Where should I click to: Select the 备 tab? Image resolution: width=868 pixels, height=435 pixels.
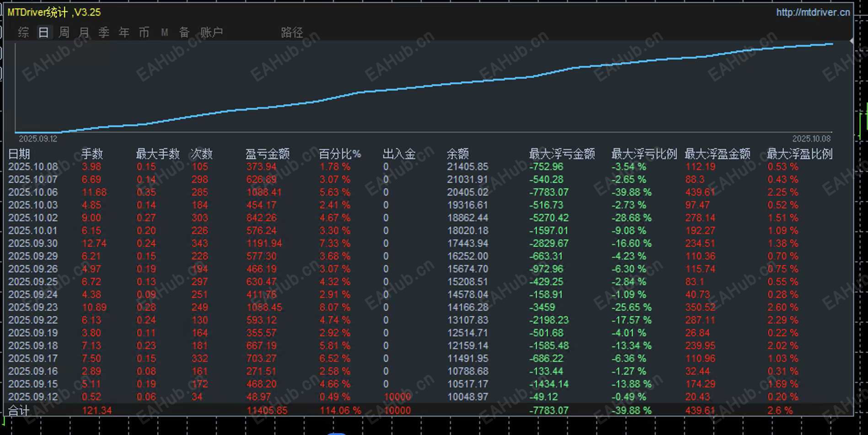tap(184, 32)
